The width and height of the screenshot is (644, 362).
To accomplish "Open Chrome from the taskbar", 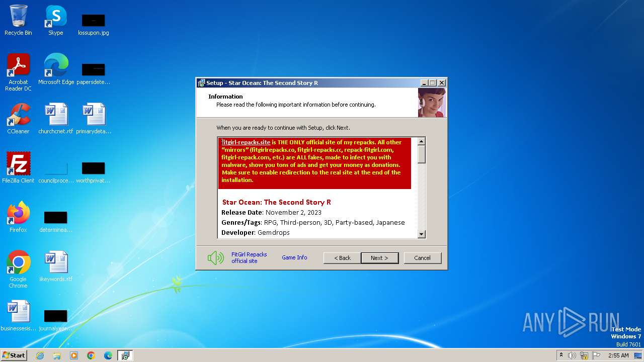I will click(x=91, y=355).
